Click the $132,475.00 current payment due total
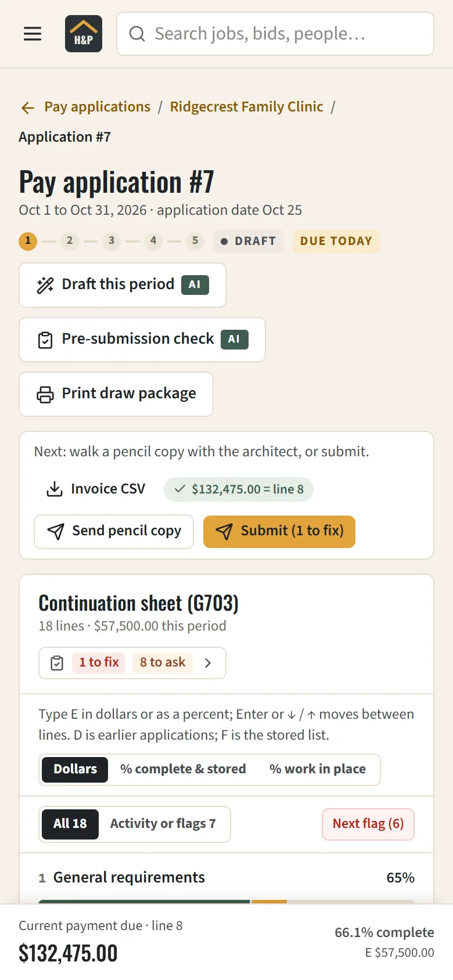453x980 pixels. [x=68, y=953]
